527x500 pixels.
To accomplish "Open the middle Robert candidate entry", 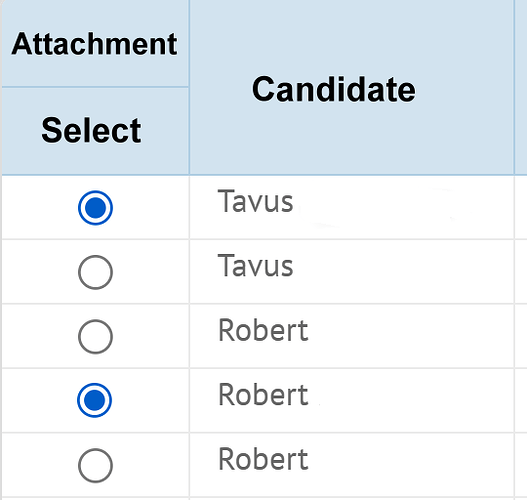I will (263, 394).
